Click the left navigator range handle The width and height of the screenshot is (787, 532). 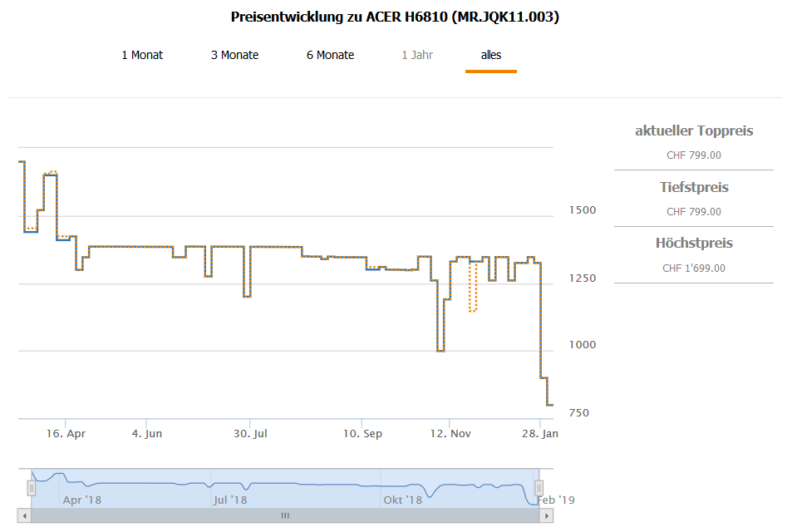[32, 488]
